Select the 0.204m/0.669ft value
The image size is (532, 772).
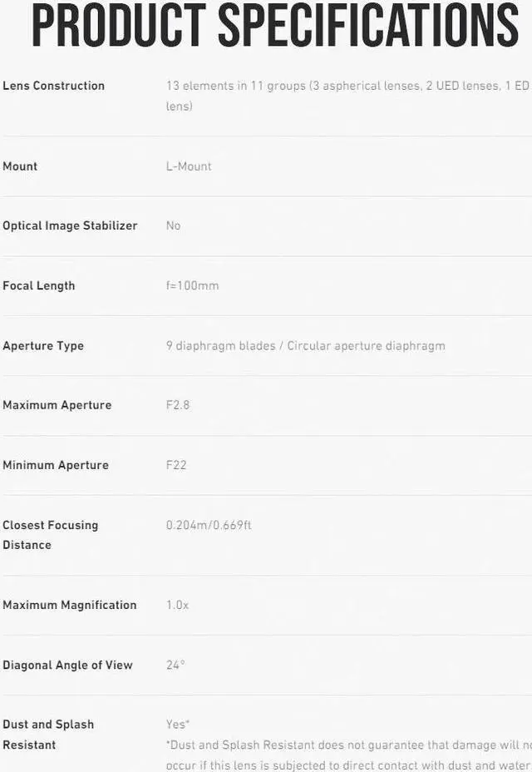209,525
